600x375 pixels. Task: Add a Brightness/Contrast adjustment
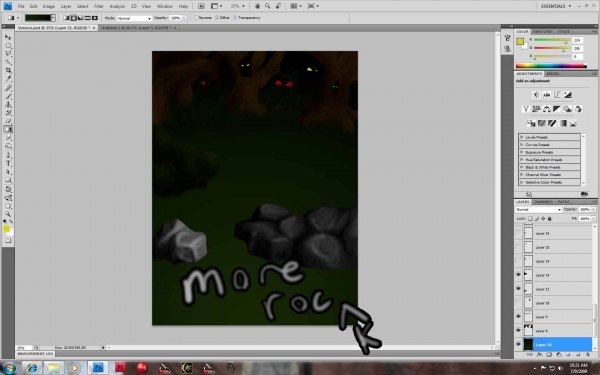tap(536, 95)
